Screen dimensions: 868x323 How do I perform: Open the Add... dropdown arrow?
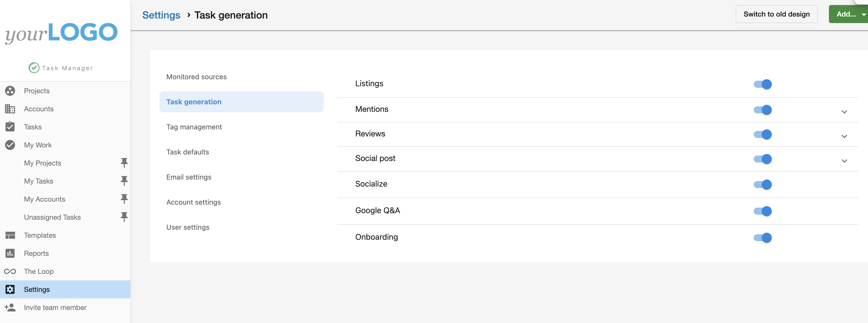coord(864,15)
